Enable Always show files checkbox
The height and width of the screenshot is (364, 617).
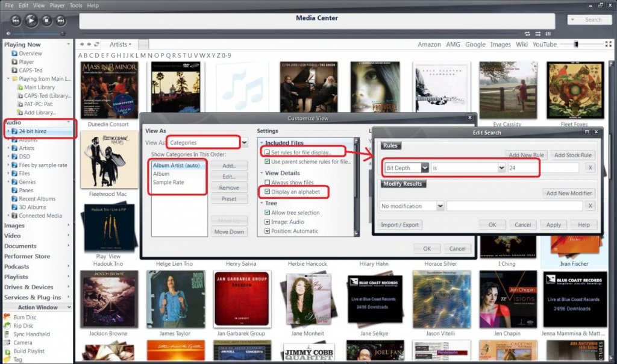(x=267, y=183)
